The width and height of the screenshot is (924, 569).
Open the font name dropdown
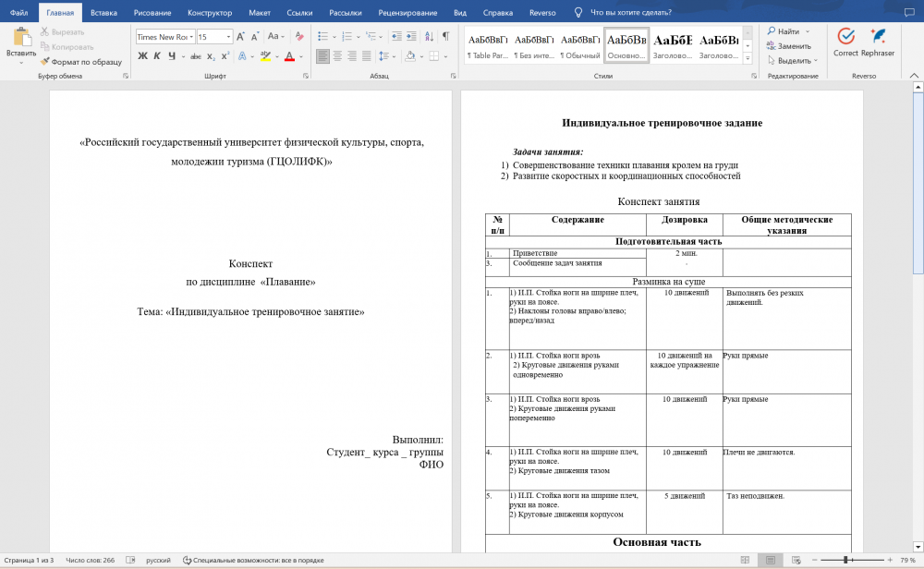[x=190, y=37]
